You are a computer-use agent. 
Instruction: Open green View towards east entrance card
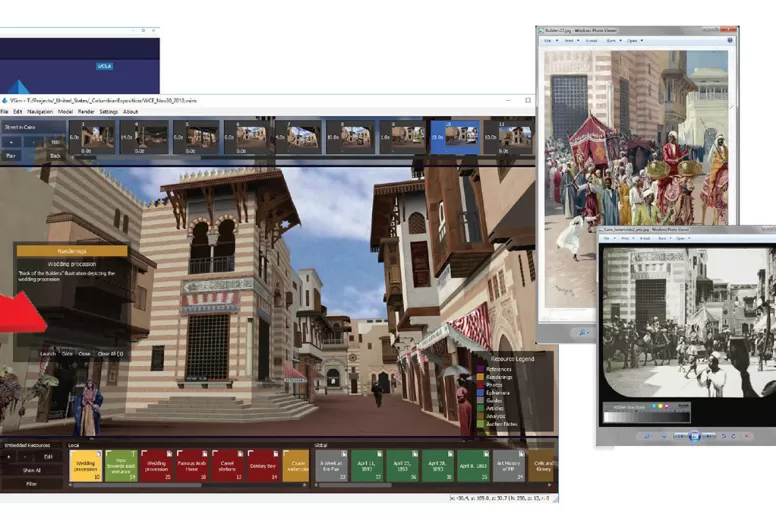[x=121, y=466]
